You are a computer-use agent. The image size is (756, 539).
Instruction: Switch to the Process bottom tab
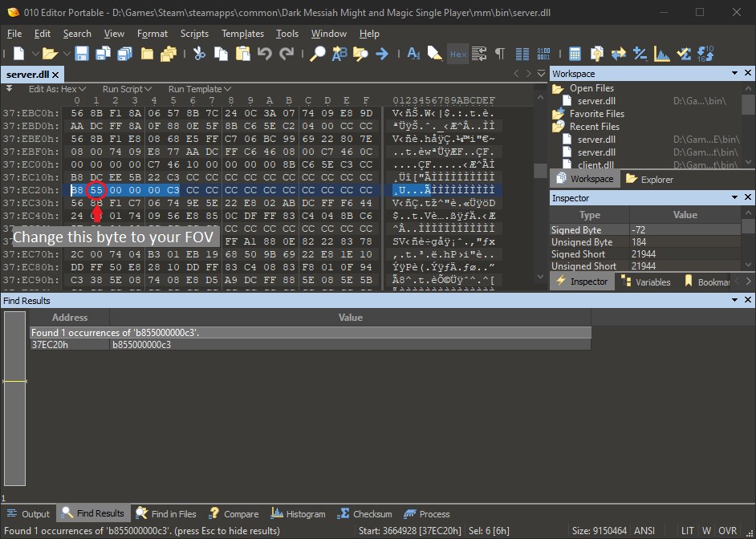[426, 514]
